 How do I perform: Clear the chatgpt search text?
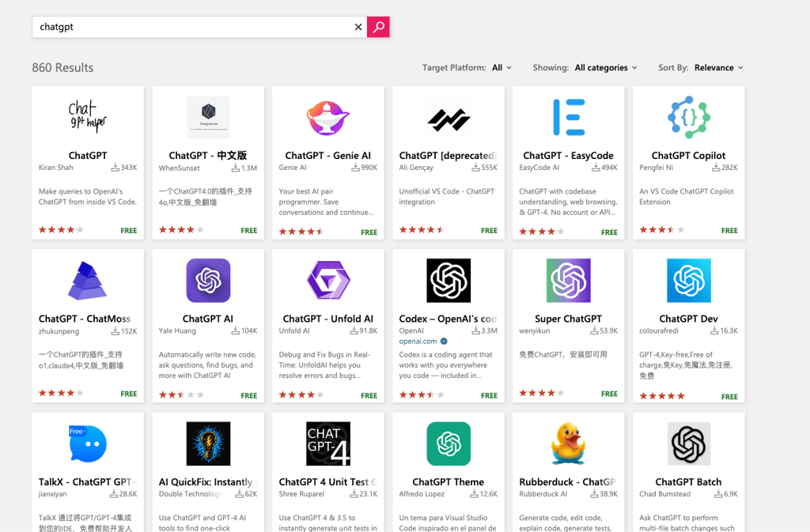358,27
